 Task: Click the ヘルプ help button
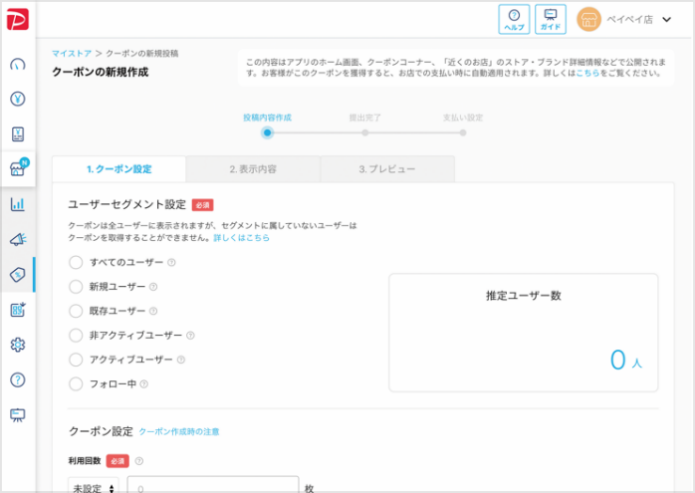[x=514, y=20]
